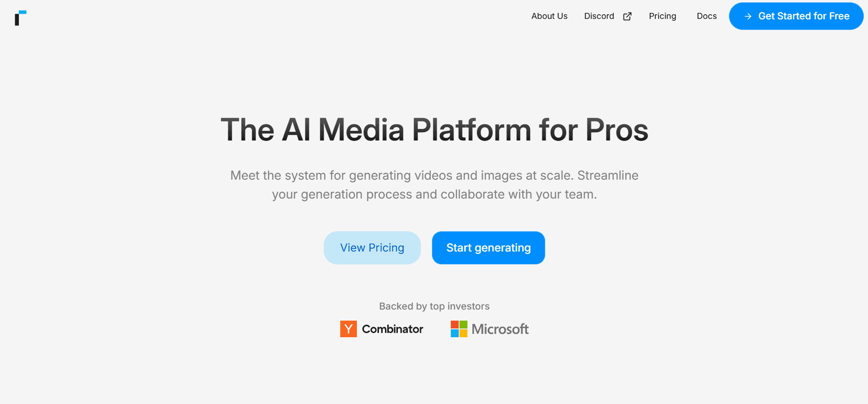Click the Microsoft wordmark text
Viewport: 868px width, 404px height.
(501, 328)
